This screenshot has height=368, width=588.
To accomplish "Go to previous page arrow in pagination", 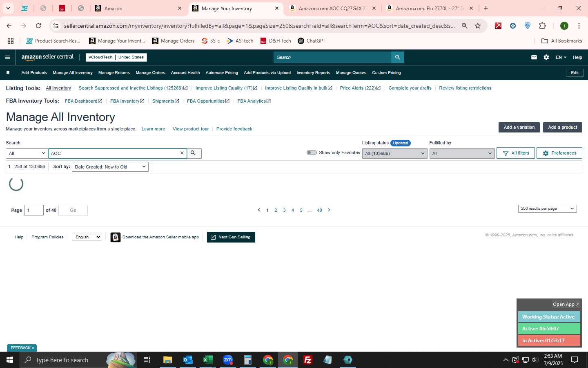I will (x=259, y=210).
